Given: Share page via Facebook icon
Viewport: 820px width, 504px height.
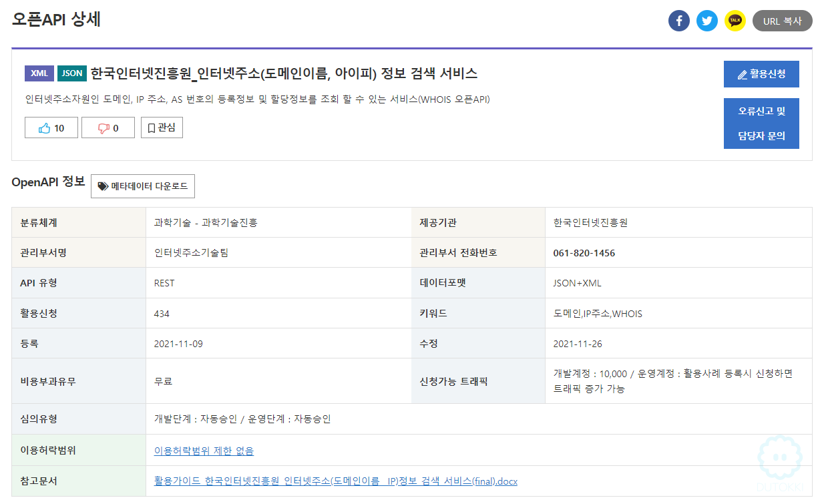Looking at the screenshot, I should point(679,21).
